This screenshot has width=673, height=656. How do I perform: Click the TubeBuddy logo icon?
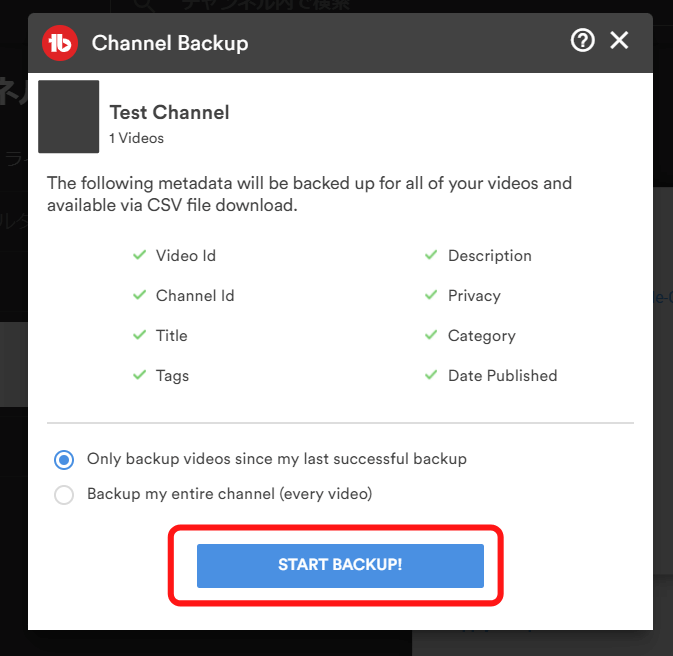pyautogui.click(x=60, y=43)
